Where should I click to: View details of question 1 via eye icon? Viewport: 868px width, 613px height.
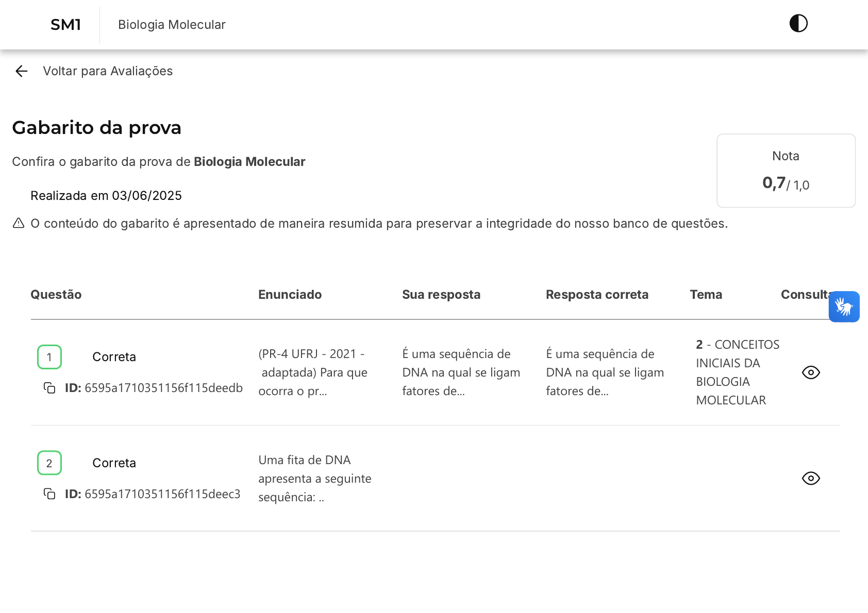point(811,372)
